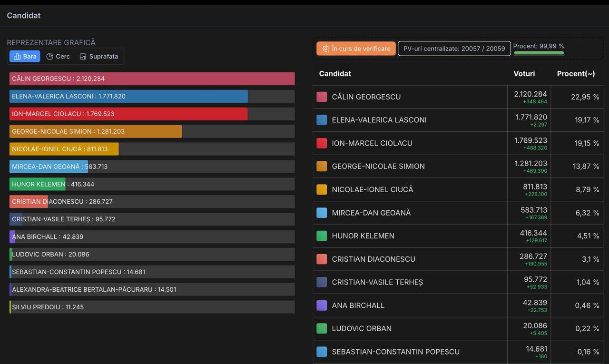Click the În curs de verificare button
Viewport: 609px width, 364px height.
point(356,49)
